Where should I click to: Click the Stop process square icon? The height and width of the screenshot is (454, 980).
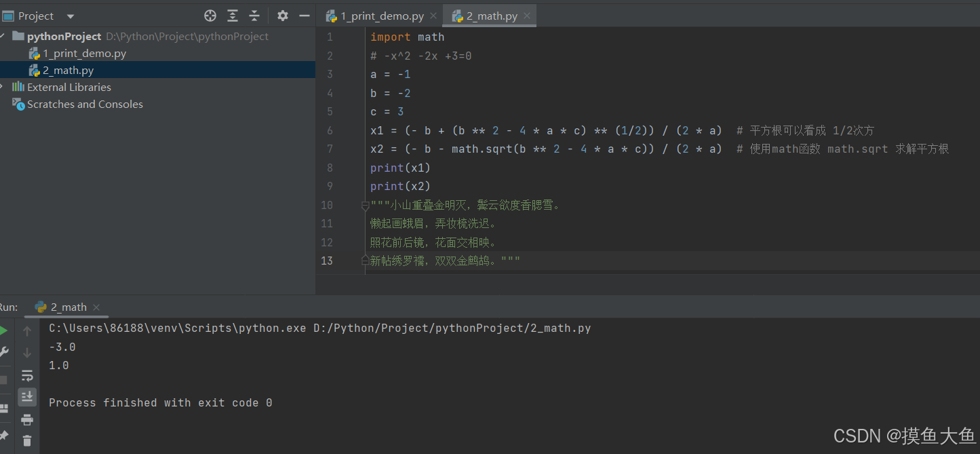pos(3,380)
